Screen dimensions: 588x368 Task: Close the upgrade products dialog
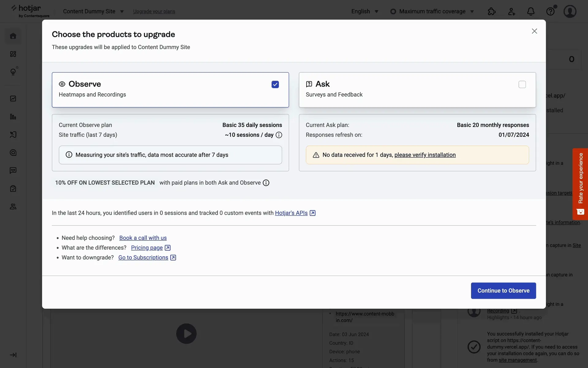534,31
